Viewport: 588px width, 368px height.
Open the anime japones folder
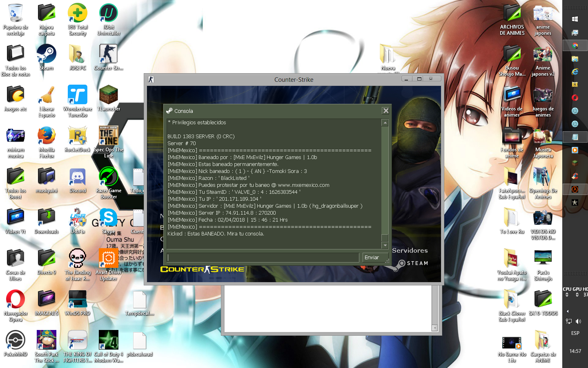click(x=543, y=19)
